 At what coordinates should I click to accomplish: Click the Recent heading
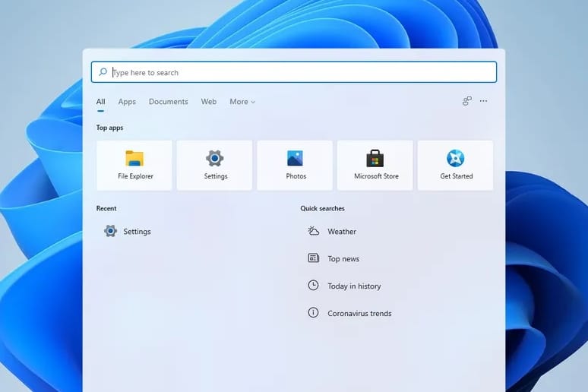106,208
